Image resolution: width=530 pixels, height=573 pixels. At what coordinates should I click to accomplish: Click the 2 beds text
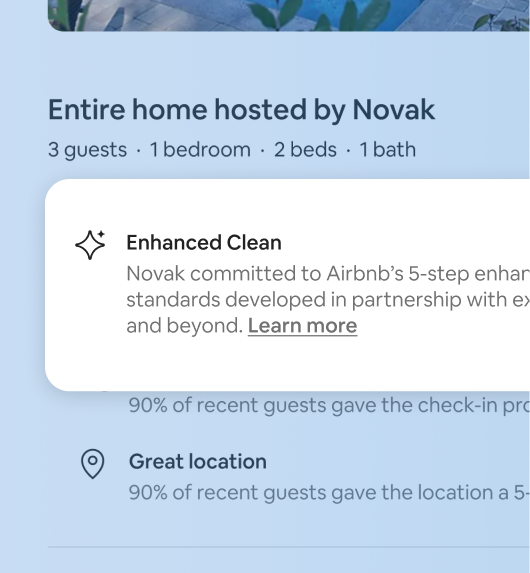[305, 150]
